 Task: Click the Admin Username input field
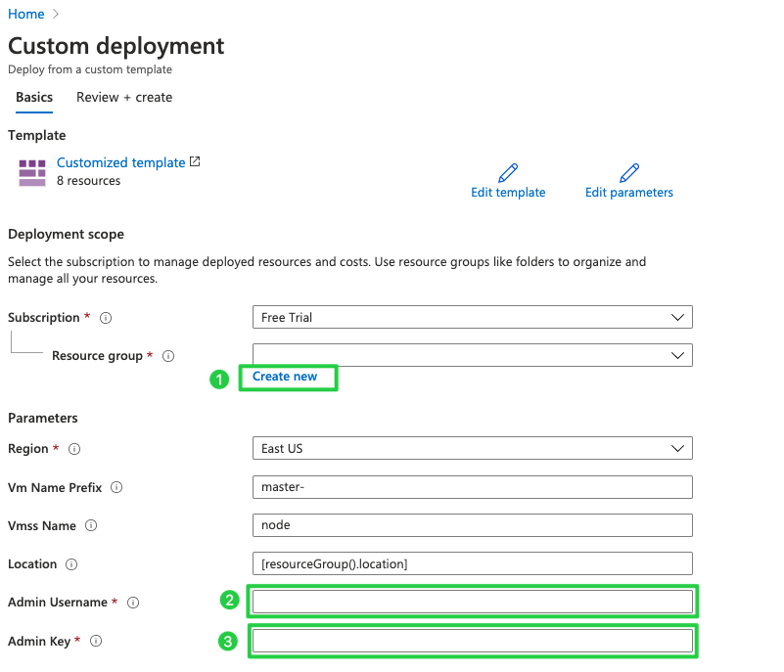click(472, 602)
